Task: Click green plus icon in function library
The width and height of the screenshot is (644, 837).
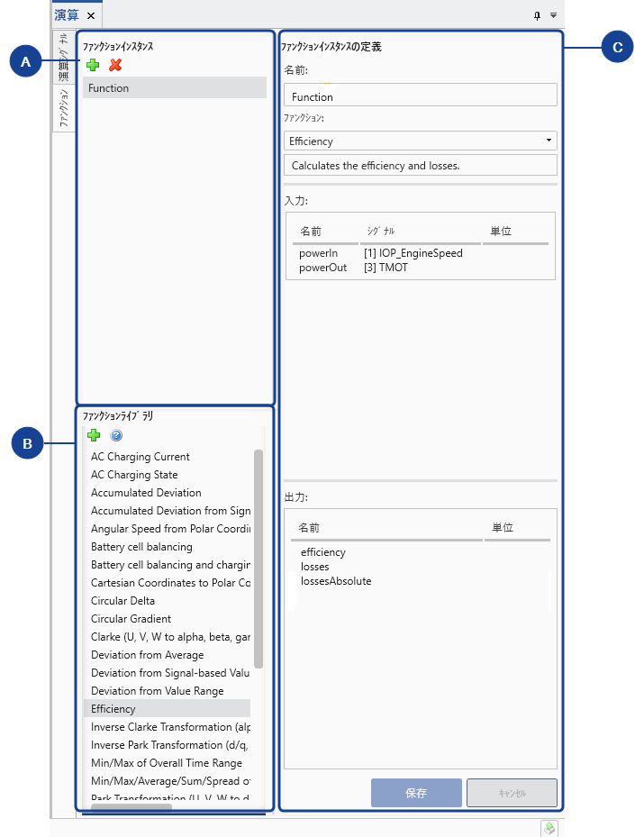Action: coord(94,435)
